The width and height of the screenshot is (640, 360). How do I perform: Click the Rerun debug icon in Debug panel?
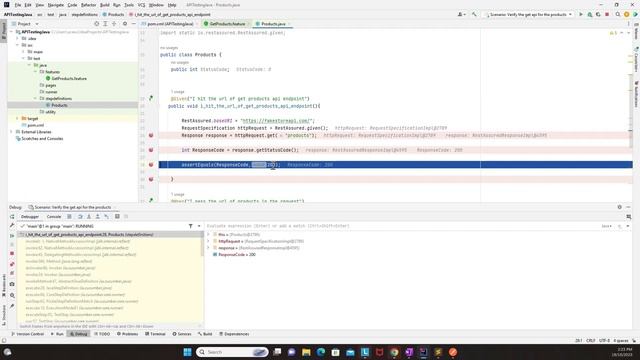pos(12,217)
